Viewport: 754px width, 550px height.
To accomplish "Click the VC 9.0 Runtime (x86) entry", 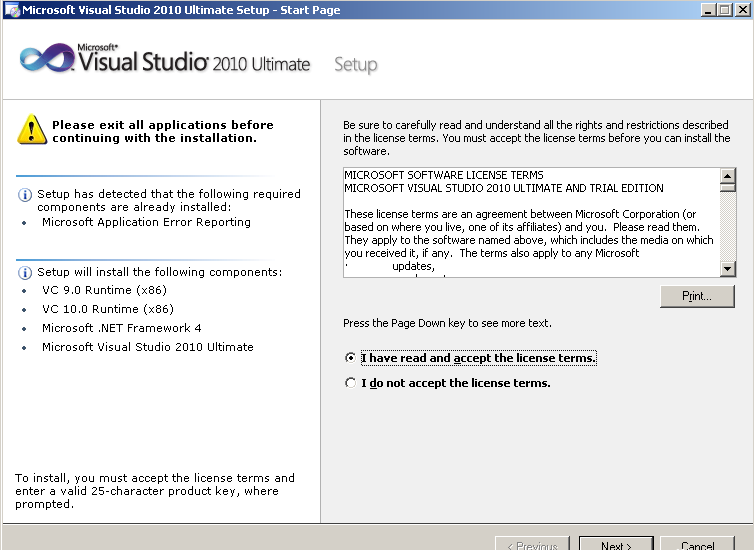I will (104, 290).
